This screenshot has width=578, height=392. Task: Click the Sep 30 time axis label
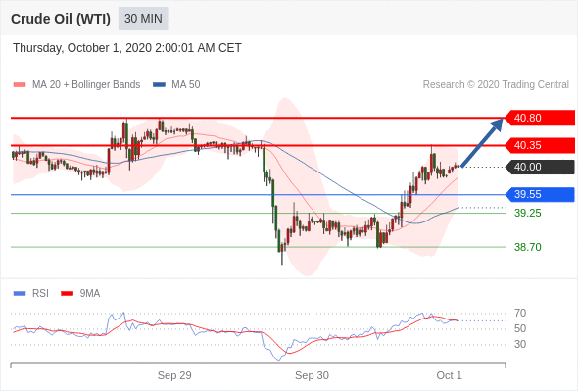(312, 375)
